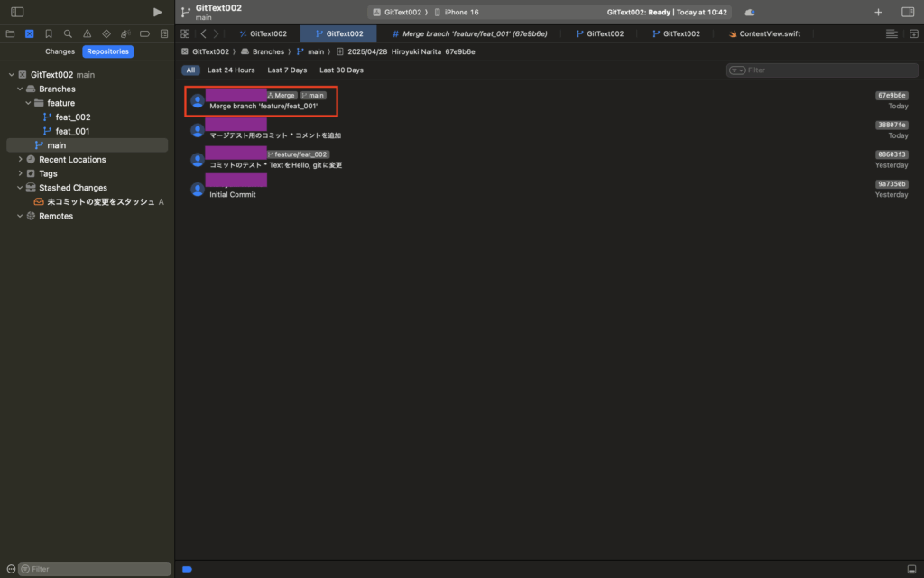Click the Tags icon in the sidebar
The height and width of the screenshot is (578, 924).
tap(31, 173)
